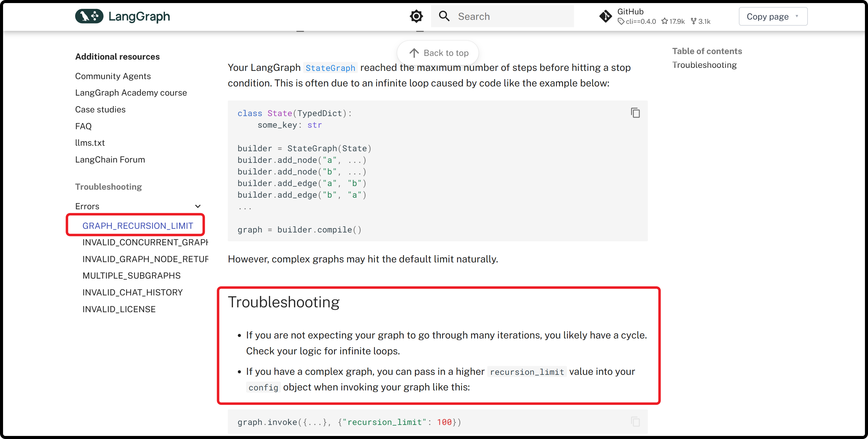
Task: Click the Errors sidebar label
Action: click(87, 206)
